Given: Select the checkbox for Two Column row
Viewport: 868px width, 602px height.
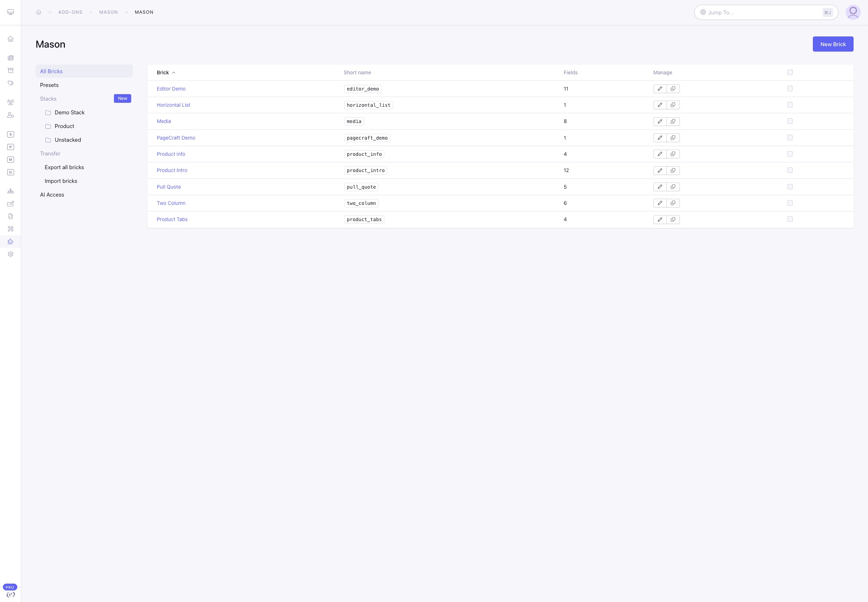Looking at the screenshot, I should pos(790,203).
